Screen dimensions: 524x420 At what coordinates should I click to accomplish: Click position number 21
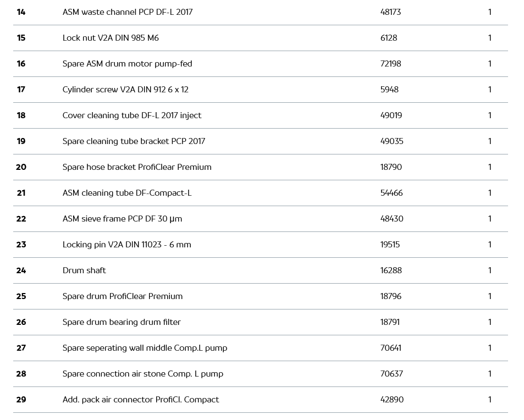click(21, 193)
